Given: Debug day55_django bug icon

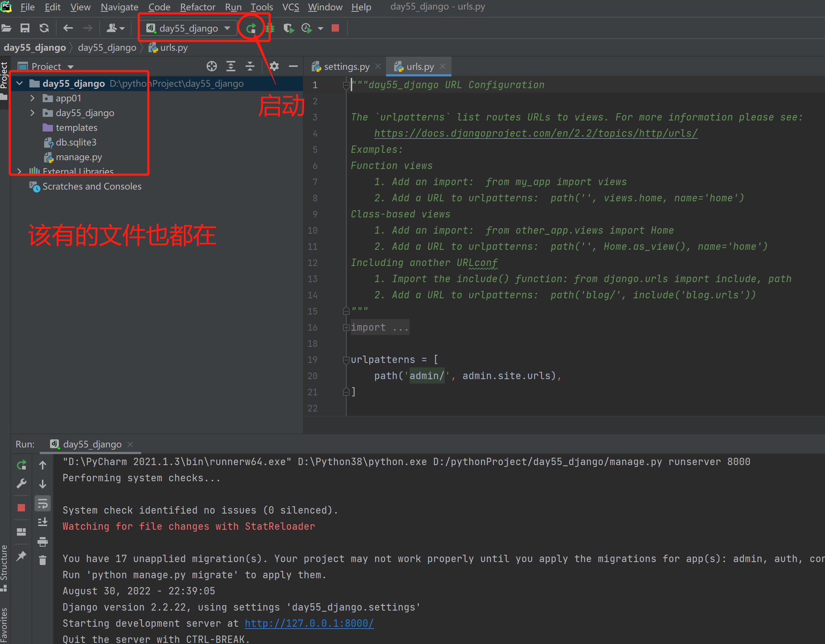Looking at the screenshot, I should [270, 28].
